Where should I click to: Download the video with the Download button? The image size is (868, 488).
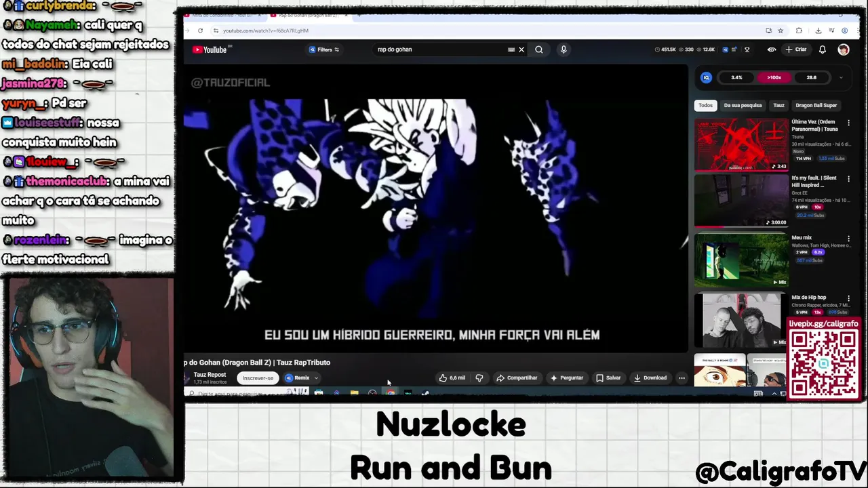650,378
